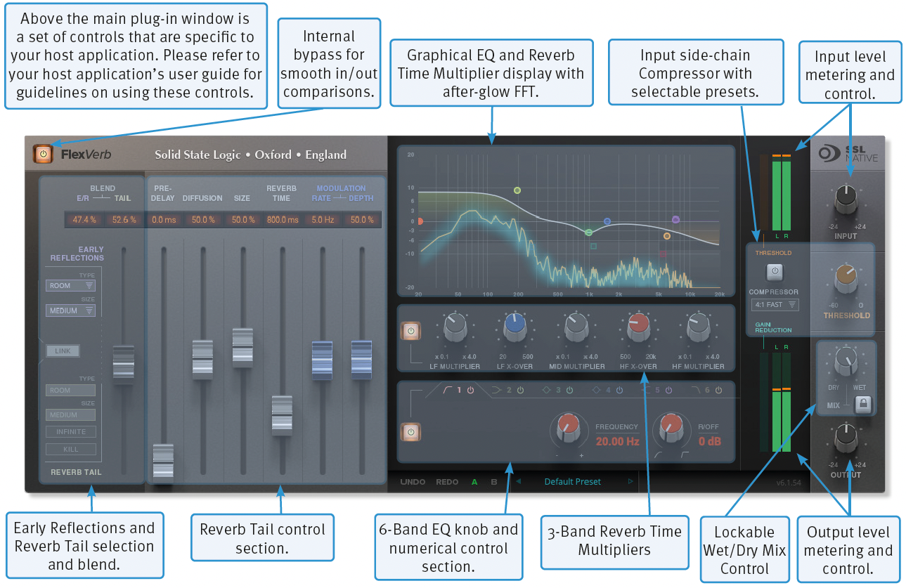Select EQ band 3 tab

(551, 390)
